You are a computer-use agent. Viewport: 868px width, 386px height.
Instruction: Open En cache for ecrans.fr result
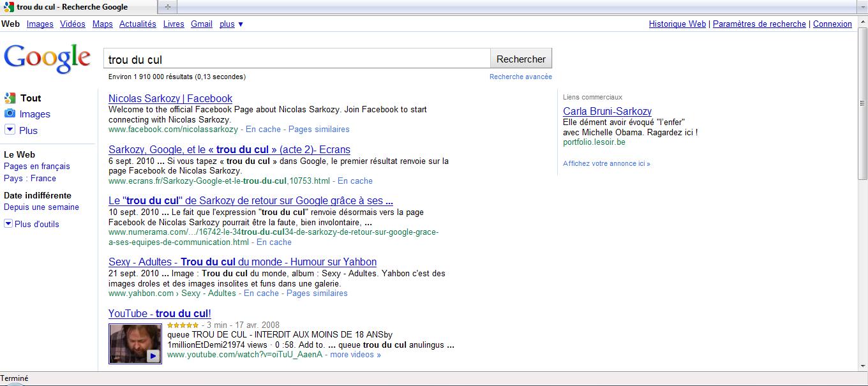pyautogui.click(x=355, y=181)
